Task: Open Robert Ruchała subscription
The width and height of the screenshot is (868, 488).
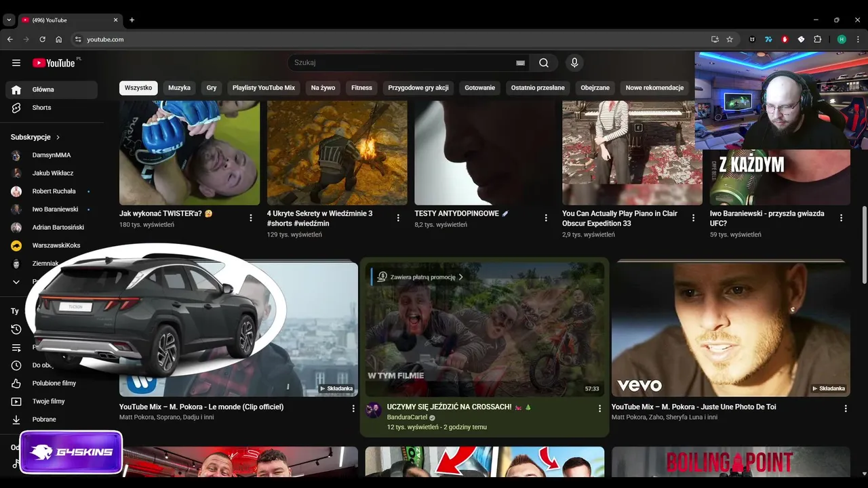Action: pyautogui.click(x=52, y=191)
